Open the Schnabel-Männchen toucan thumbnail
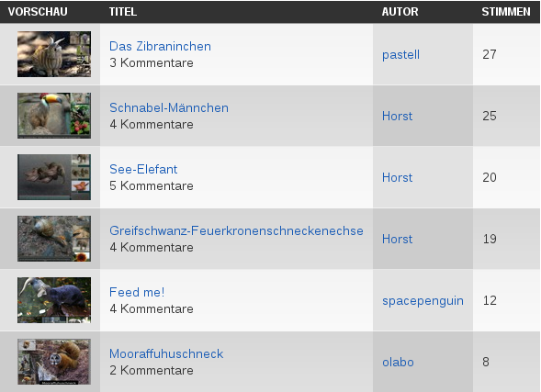Screen dimensions: 541x392 54,116
